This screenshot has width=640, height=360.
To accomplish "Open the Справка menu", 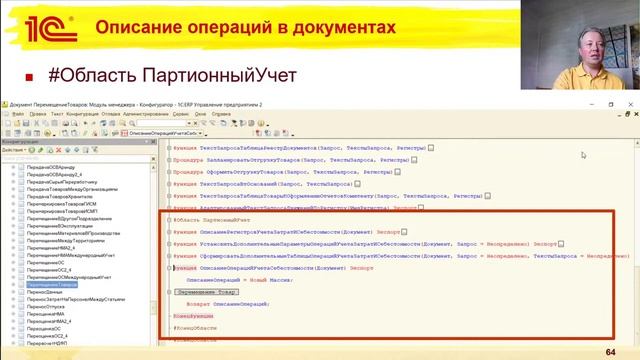I will [x=221, y=114].
